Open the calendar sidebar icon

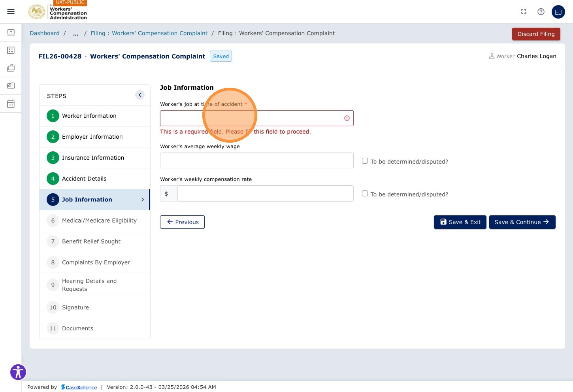(11, 104)
